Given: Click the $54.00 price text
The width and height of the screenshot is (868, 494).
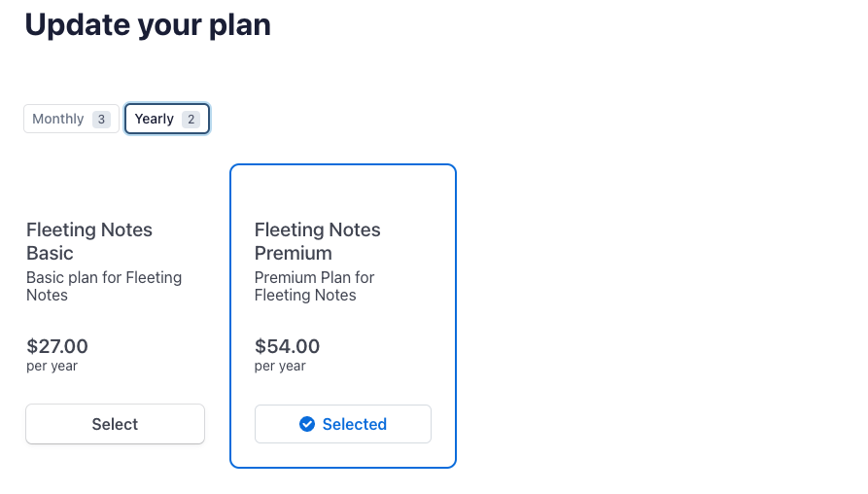Looking at the screenshot, I should pyautogui.click(x=287, y=345).
